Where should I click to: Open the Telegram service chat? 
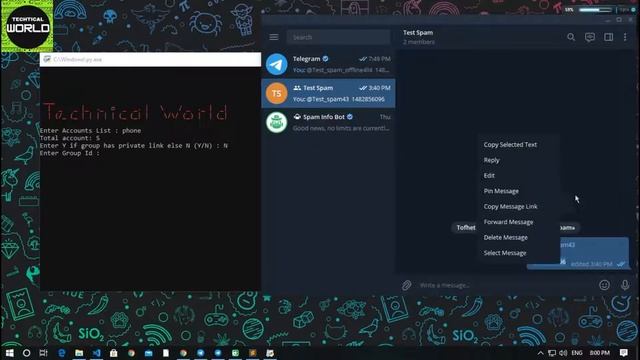click(x=328, y=64)
